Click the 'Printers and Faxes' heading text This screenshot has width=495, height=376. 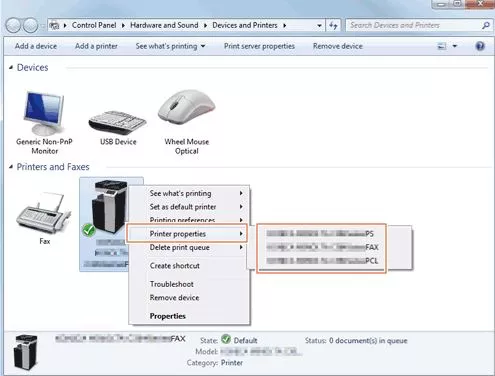pyautogui.click(x=53, y=167)
